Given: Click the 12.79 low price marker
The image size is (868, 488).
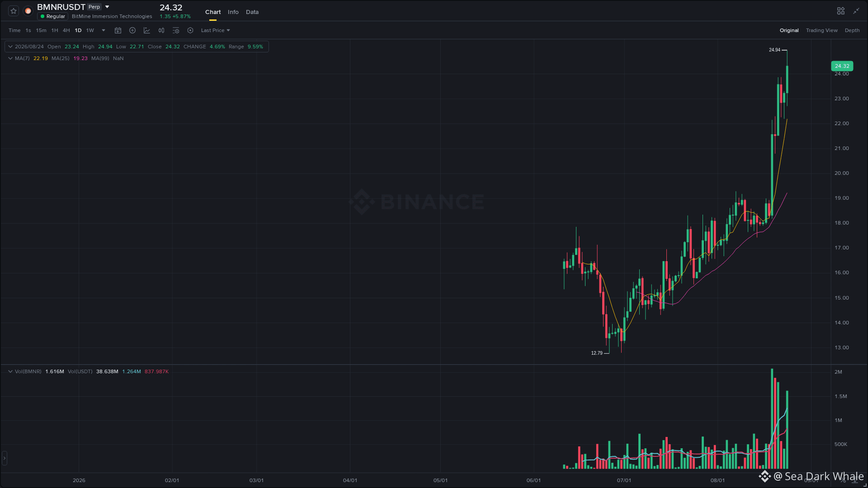Looking at the screenshot, I should point(597,353).
